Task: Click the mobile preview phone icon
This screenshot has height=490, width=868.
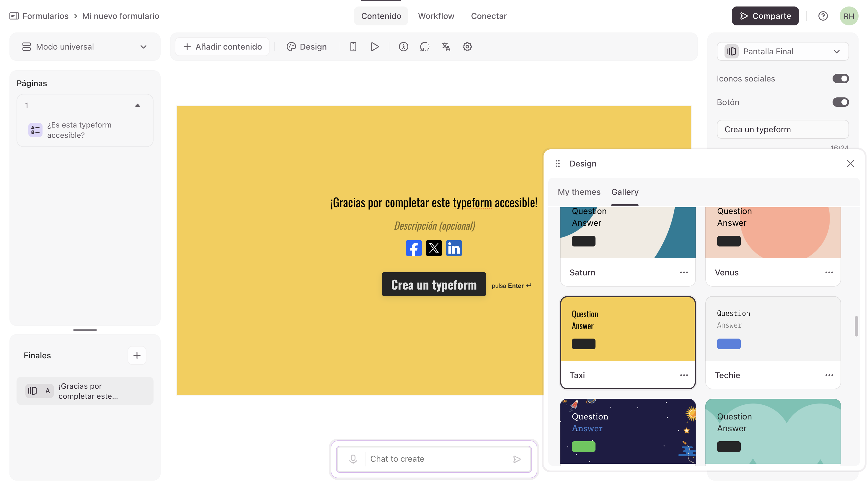Action: click(353, 47)
